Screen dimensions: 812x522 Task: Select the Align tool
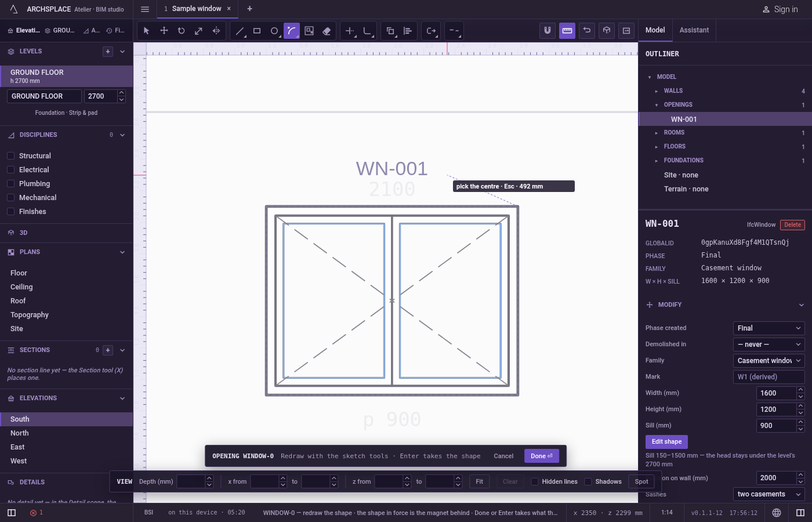(408, 31)
